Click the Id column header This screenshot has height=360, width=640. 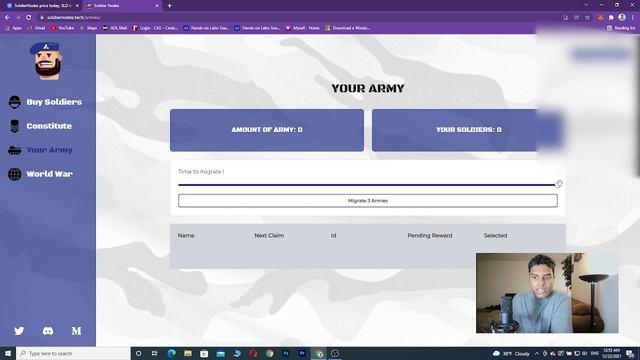click(333, 236)
